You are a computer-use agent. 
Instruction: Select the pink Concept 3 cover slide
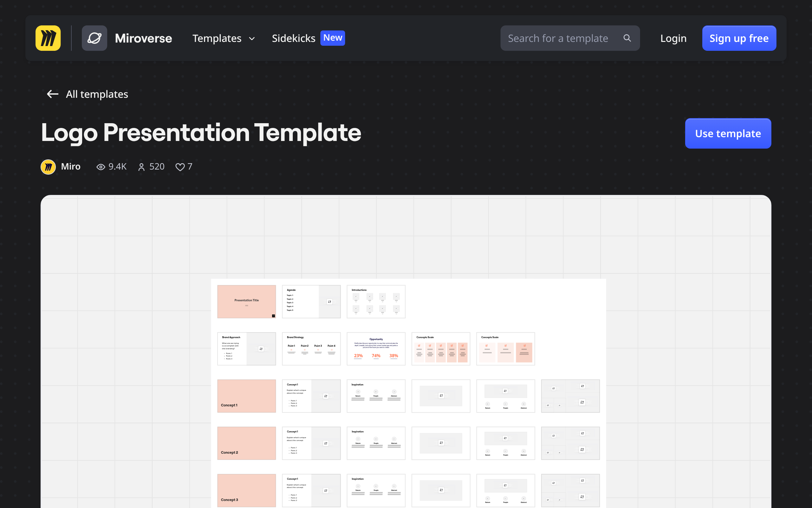pos(247,491)
